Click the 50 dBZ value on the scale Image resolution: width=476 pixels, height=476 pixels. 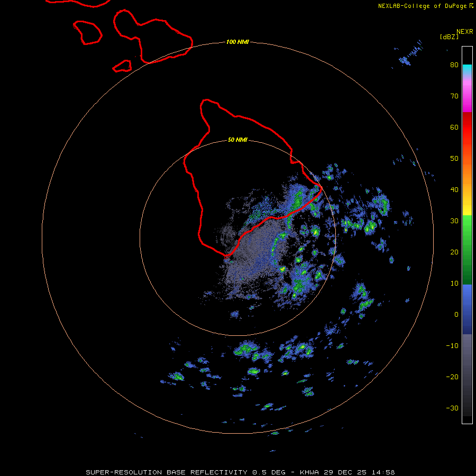(x=454, y=159)
